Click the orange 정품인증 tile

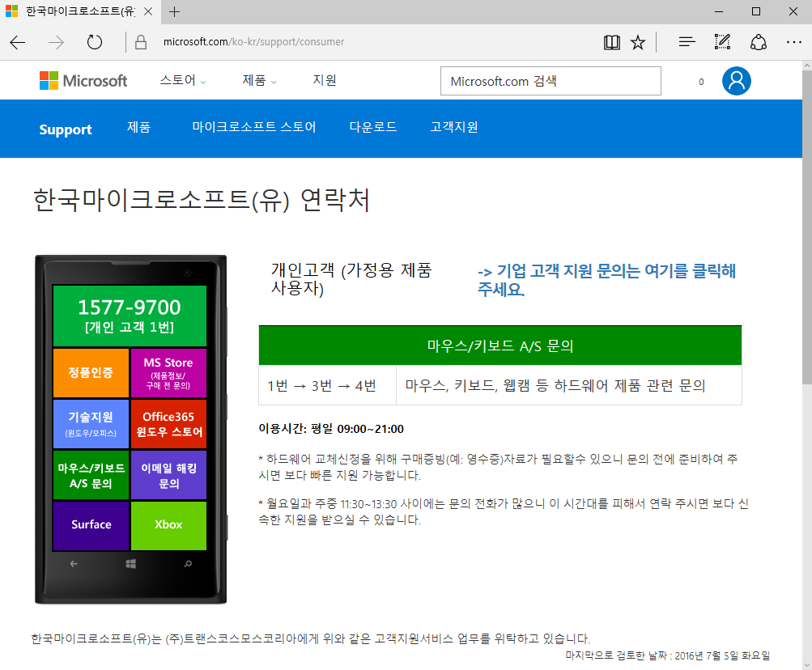pos(91,373)
